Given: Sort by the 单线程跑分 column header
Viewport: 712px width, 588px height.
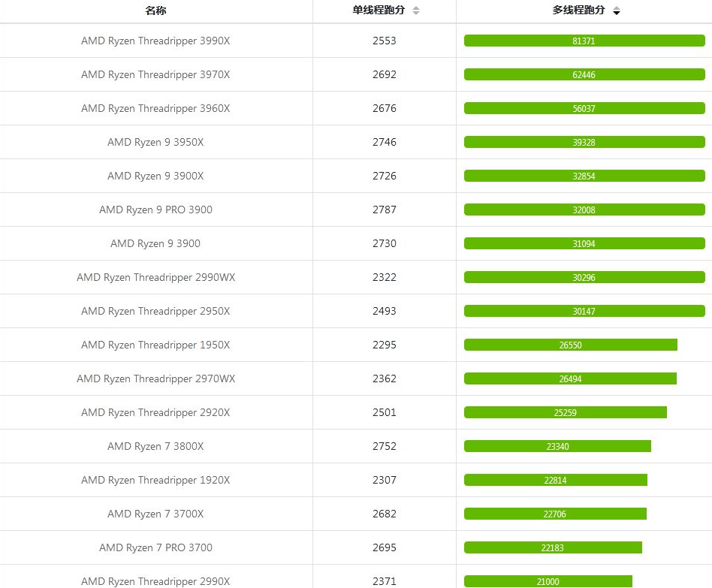Looking at the screenshot, I should [379, 11].
